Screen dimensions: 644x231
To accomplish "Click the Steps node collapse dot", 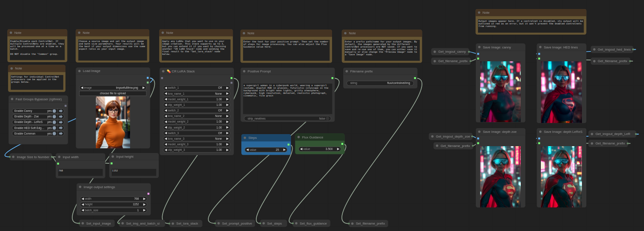I will [x=245, y=138].
